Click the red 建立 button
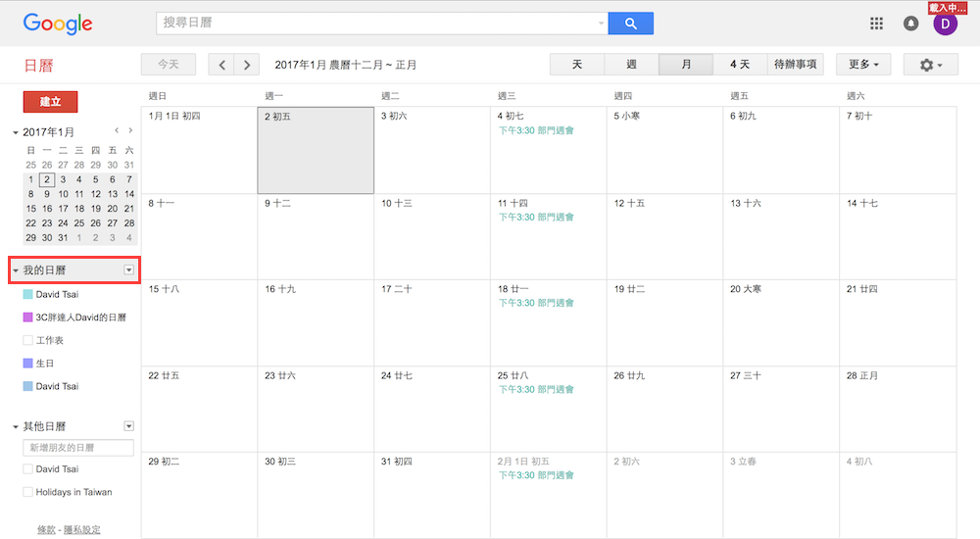 [x=50, y=102]
